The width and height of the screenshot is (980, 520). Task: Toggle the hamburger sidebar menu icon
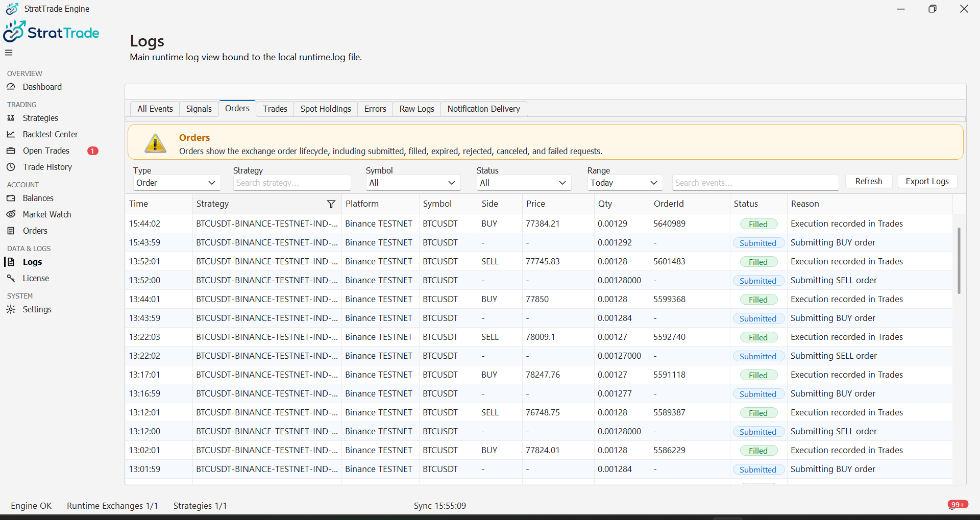(x=9, y=53)
